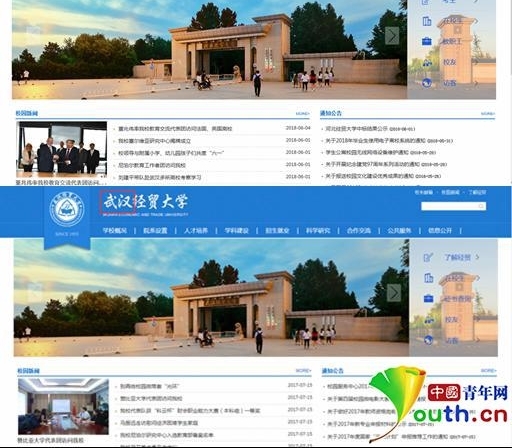
Task: Open the conference room meeting news thumbnail
Action: tap(63, 406)
